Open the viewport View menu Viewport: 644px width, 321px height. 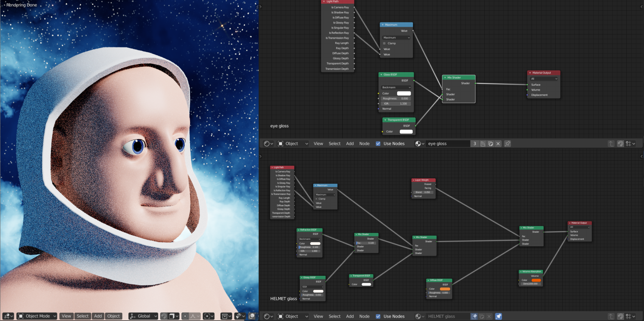[66, 316]
